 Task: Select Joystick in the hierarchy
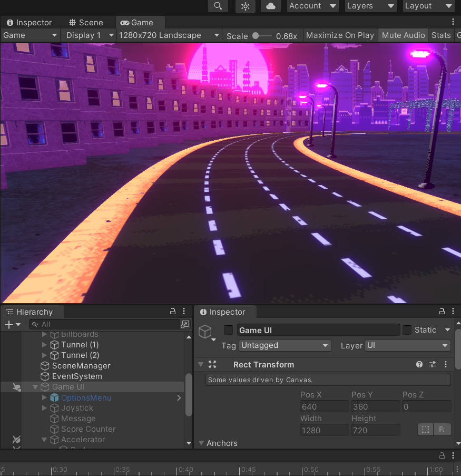[x=77, y=408]
